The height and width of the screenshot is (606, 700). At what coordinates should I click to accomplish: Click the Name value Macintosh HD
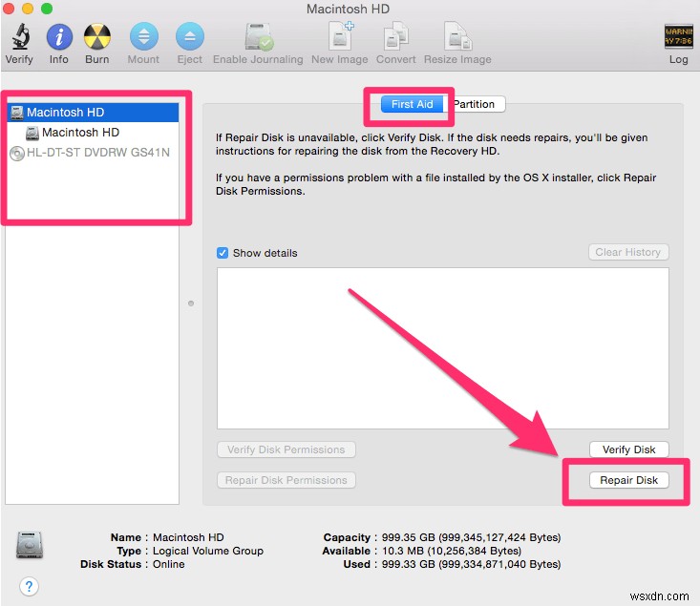188,537
